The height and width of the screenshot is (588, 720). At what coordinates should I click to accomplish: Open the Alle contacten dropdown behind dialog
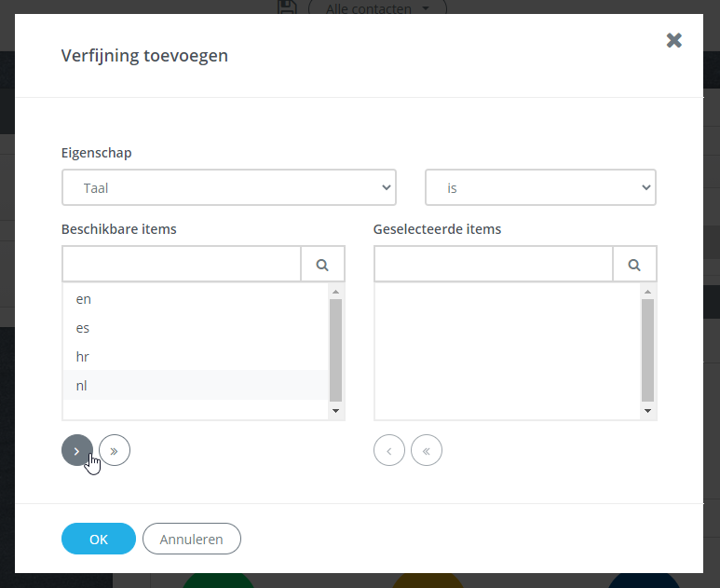tap(377, 7)
